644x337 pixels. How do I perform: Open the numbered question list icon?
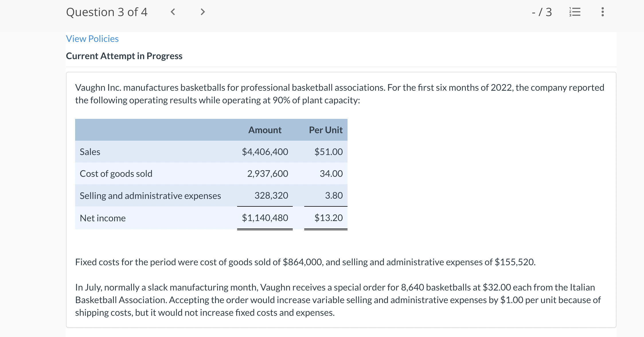pyautogui.click(x=575, y=12)
